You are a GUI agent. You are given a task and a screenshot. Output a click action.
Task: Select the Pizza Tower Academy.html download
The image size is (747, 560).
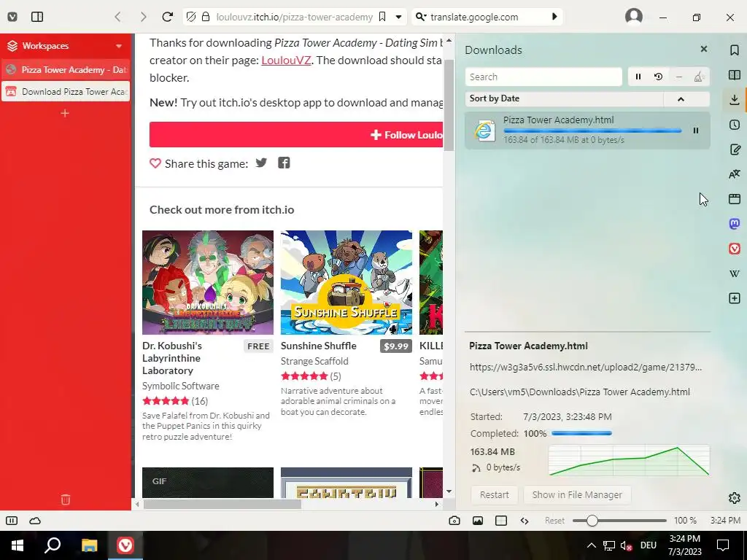click(587, 131)
